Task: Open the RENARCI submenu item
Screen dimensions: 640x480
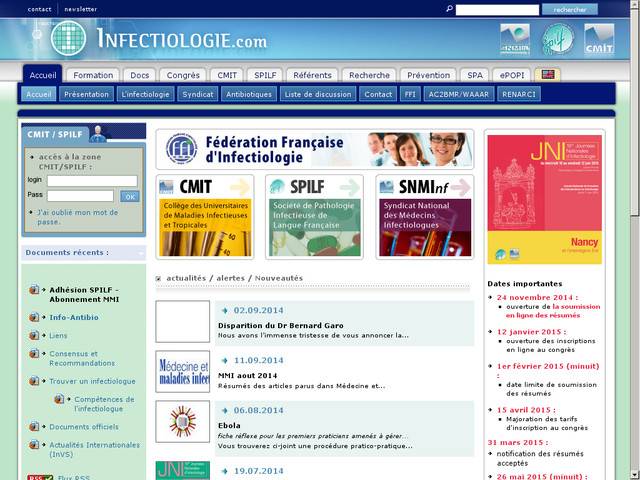Action: click(x=519, y=94)
